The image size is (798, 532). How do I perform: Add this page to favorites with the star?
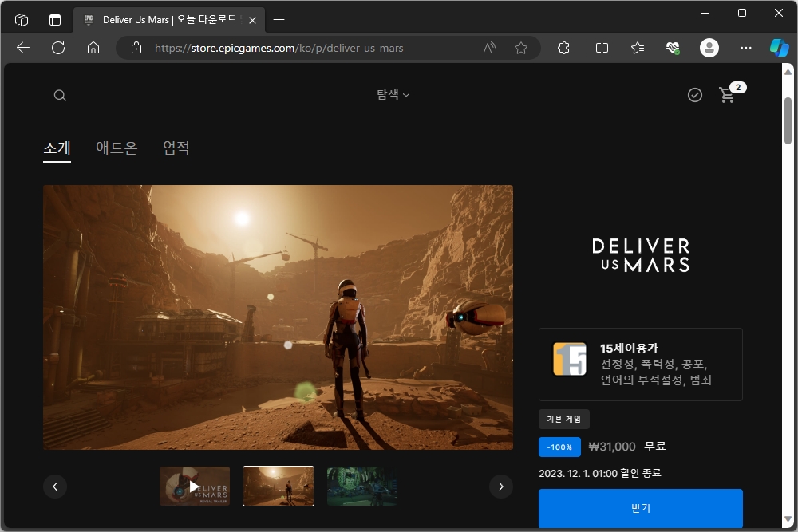520,48
